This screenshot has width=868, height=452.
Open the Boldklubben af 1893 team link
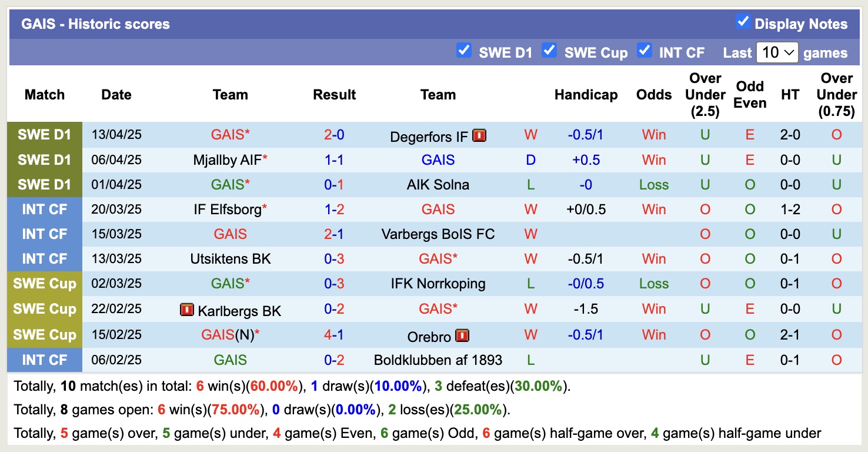438,360
